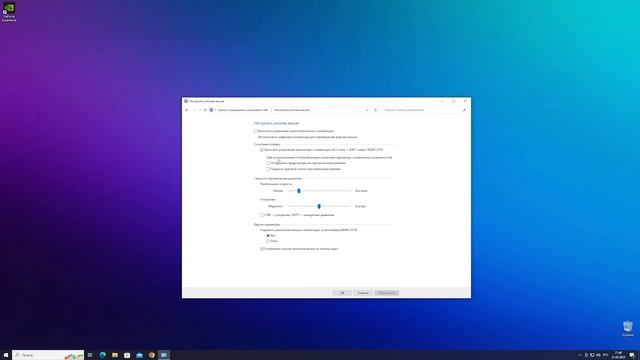Screen dimensions: 640x360
Task: Toggle the ALT+SHIFT+NUM LOCK shortcut checkbox
Action: tap(262, 150)
